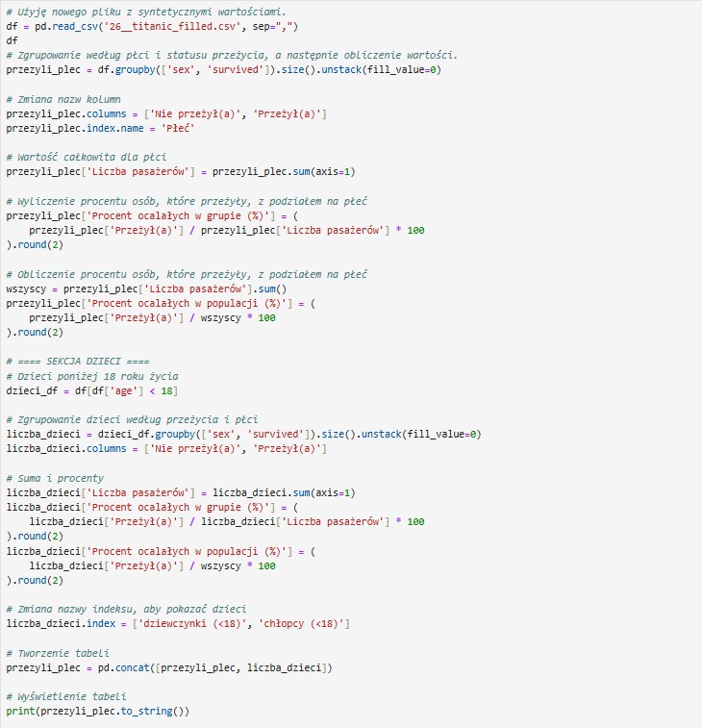Click the dzieci_df age filter line
The width and height of the screenshot is (702, 728).
[x=91, y=390]
